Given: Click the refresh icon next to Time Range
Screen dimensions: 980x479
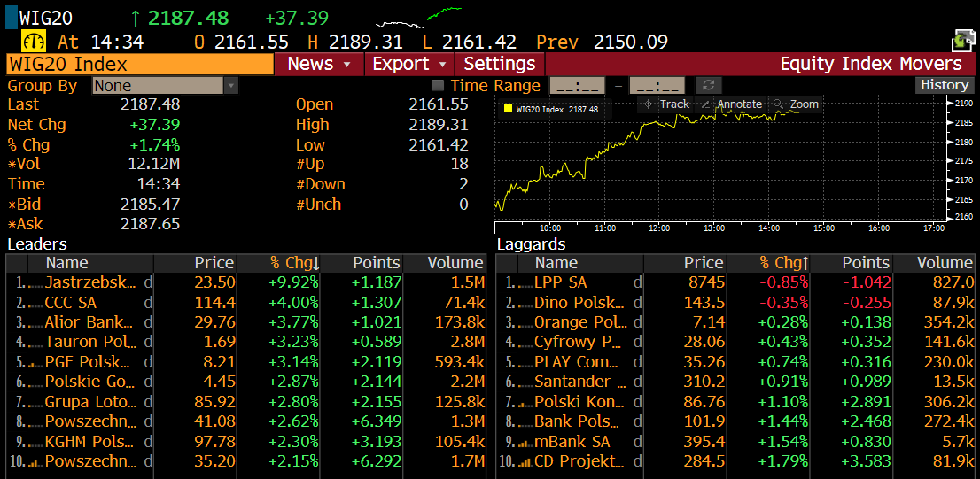Looking at the screenshot, I should [707, 86].
